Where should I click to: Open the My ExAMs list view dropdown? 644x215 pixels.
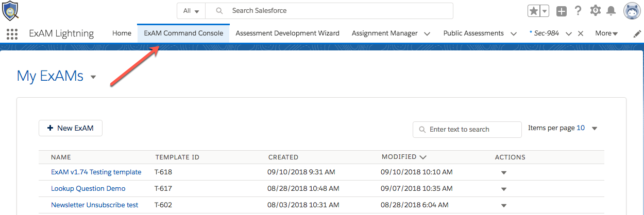point(93,77)
